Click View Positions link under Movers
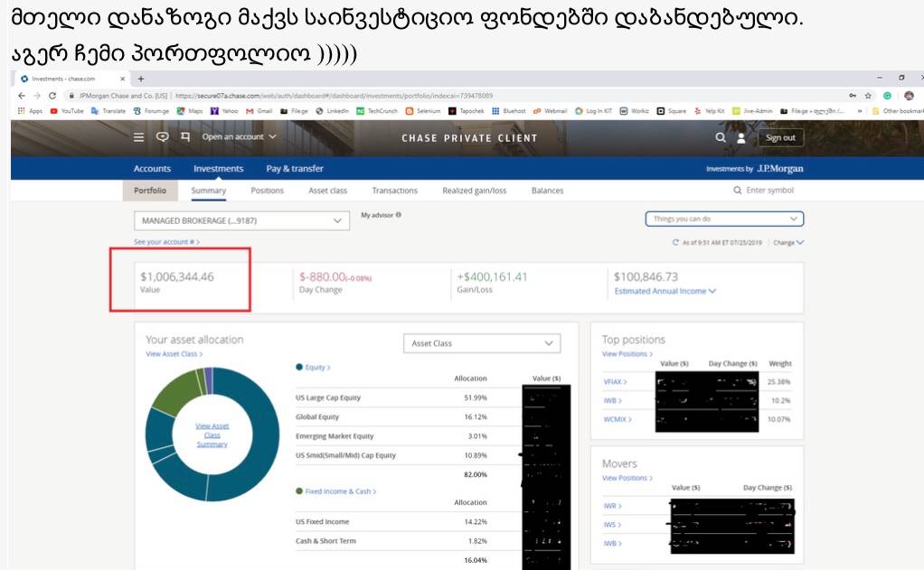This screenshot has height=570, width=924. pos(627,478)
